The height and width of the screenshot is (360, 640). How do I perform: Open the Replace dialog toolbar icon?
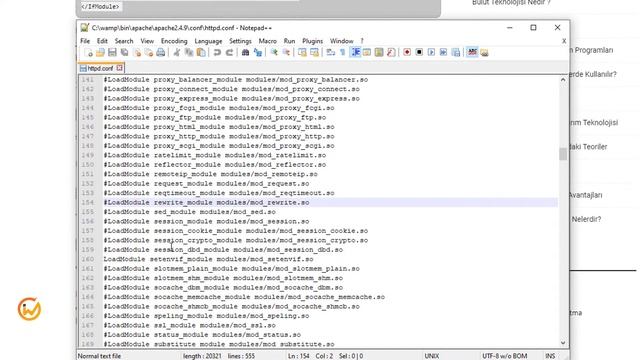[x=258, y=52]
